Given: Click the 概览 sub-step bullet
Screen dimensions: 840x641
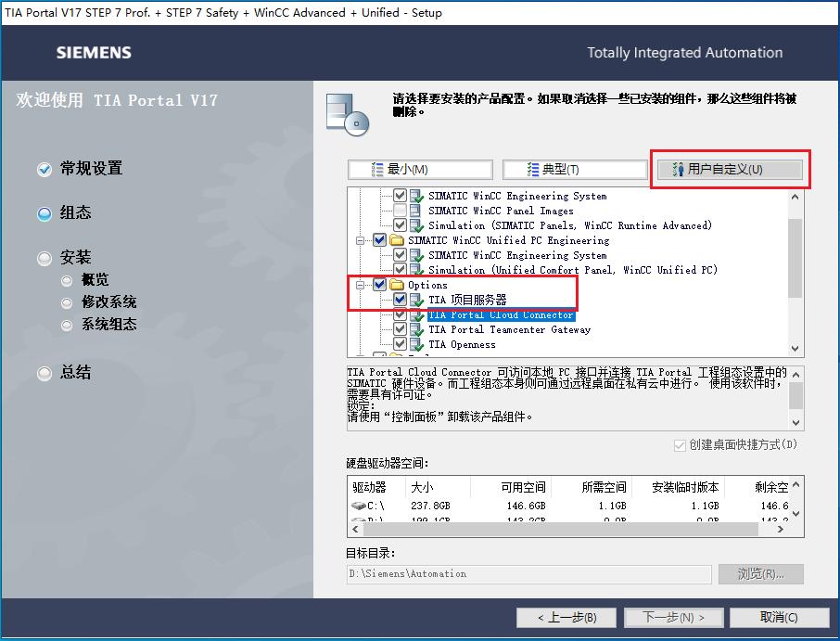Looking at the screenshot, I should (x=67, y=280).
